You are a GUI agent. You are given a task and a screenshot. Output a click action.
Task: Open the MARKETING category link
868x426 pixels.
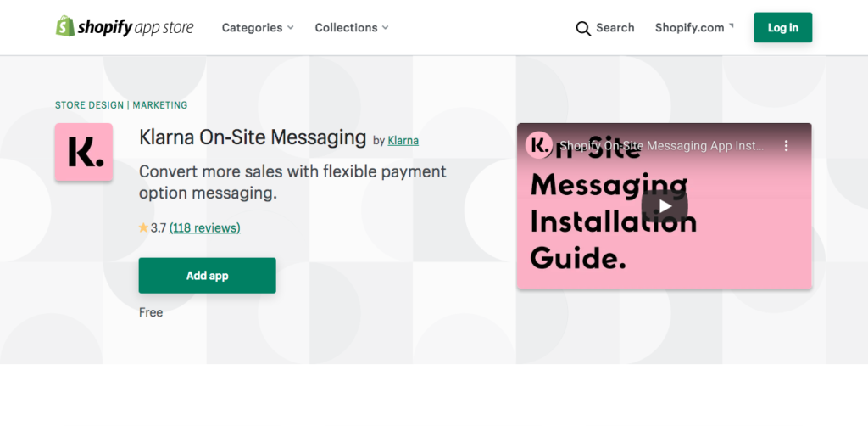coord(160,104)
